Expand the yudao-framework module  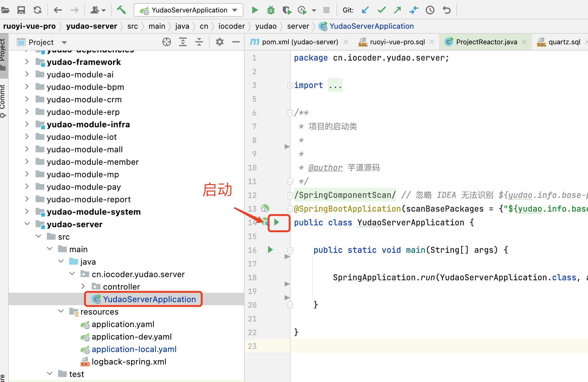pos(27,62)
